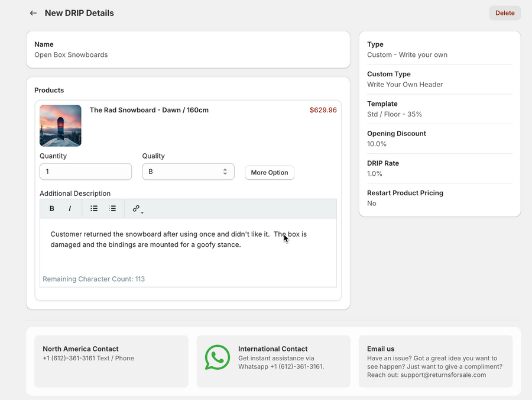Click The Rad Snowboard product thumbnail
The image size is (532, 400).
tap(60, 125)
